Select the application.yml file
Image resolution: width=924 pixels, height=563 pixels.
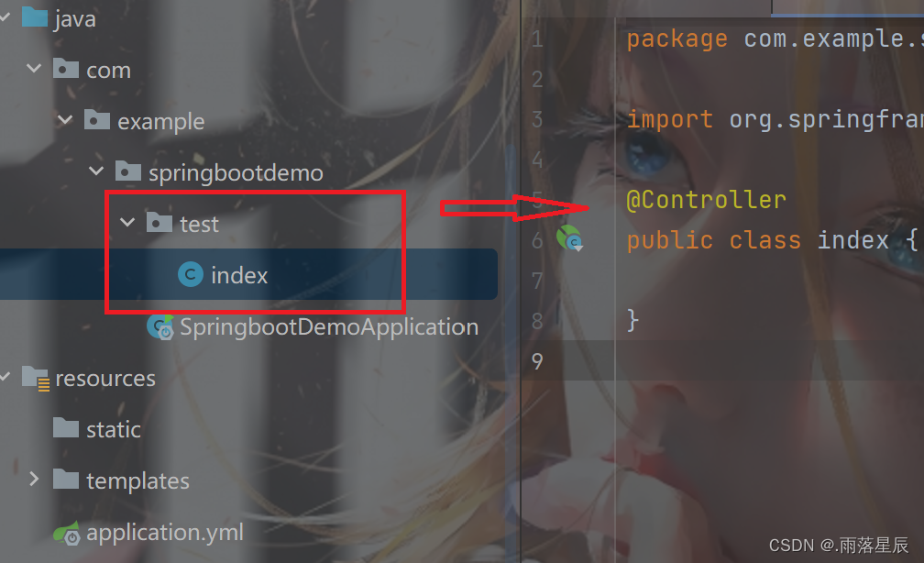click(165, 533)
